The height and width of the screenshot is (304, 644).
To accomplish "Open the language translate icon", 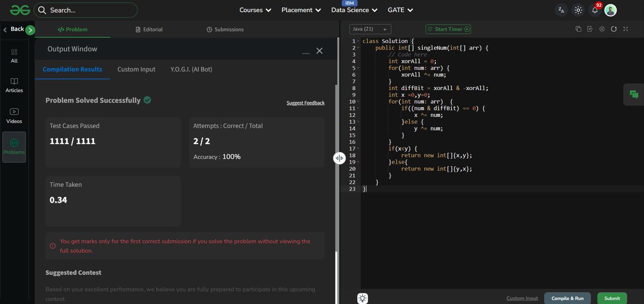I will [561, 10].
